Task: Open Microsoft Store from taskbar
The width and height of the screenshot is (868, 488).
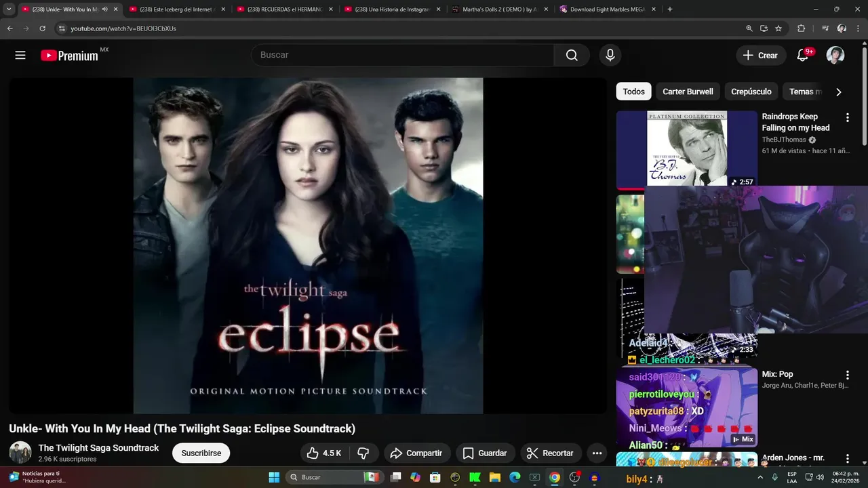Action: pyautogui.click(x=435, y=477)
